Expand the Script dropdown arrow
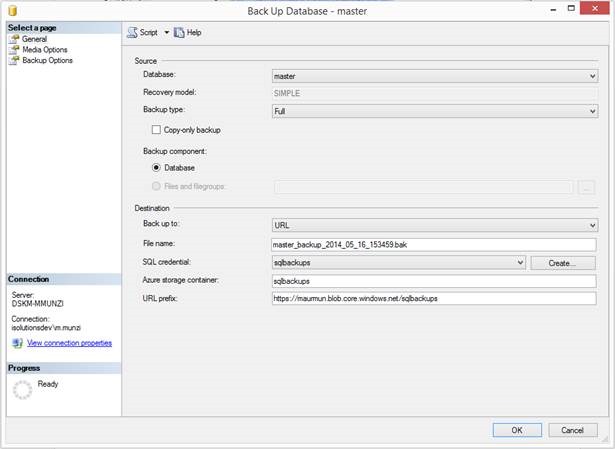615x449 pixels. 166,32
